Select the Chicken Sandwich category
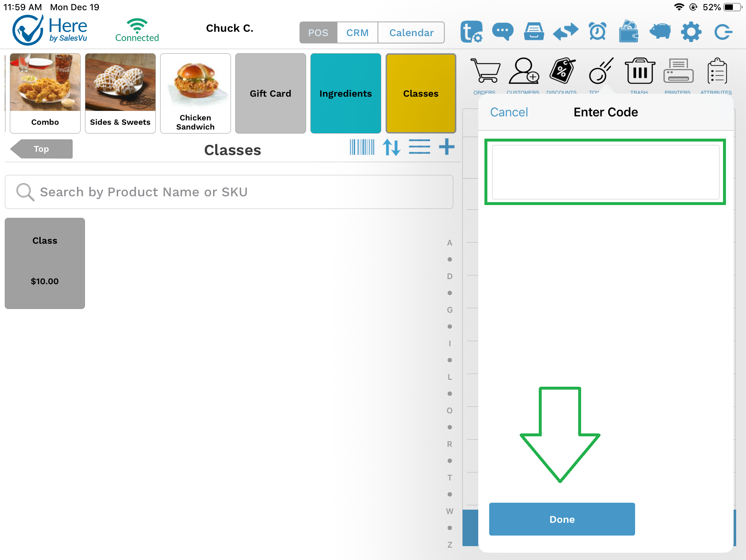746x560 pixels. (x=196, y=93)
